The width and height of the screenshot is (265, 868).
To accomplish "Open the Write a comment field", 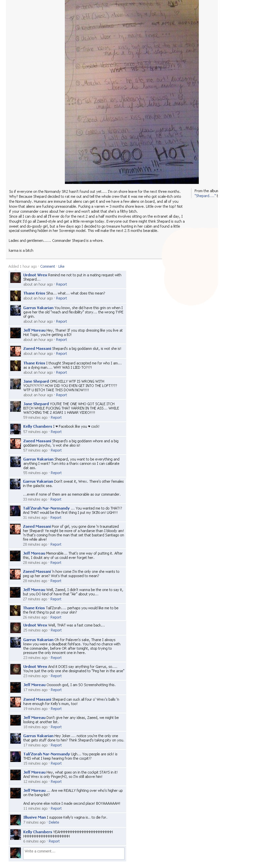I will tap(74, 853).
